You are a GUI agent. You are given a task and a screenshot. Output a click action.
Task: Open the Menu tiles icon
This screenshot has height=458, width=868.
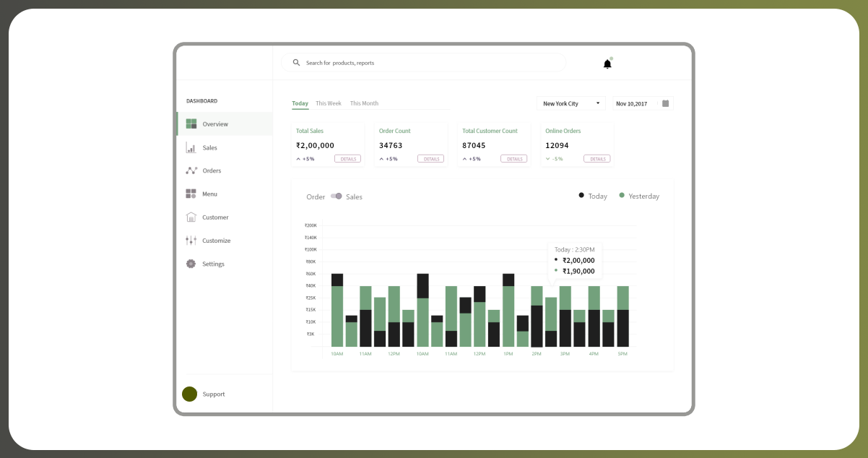(191, 194)
